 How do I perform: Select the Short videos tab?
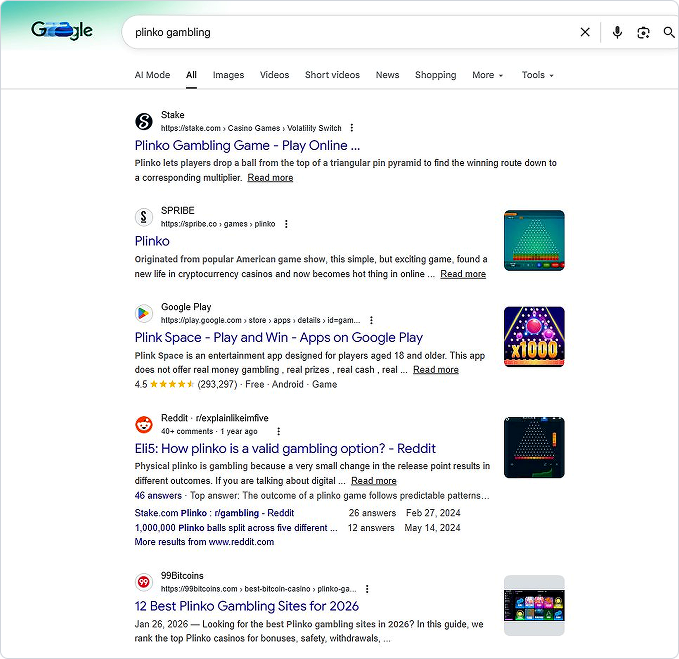332,75
